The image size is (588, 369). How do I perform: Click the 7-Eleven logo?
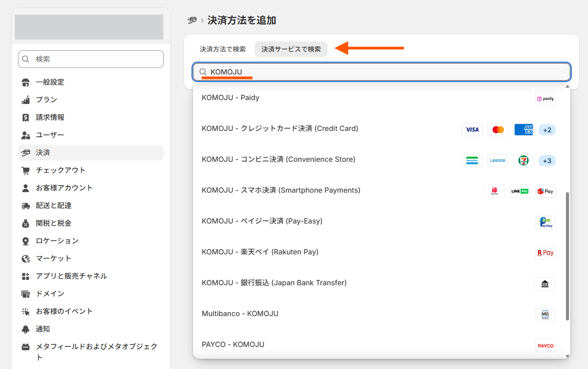524,160
